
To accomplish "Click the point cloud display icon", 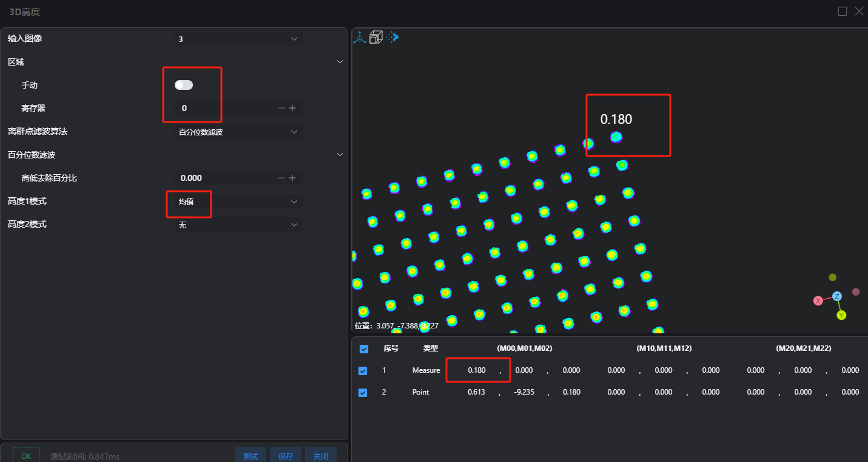I will tap(393, 37).
